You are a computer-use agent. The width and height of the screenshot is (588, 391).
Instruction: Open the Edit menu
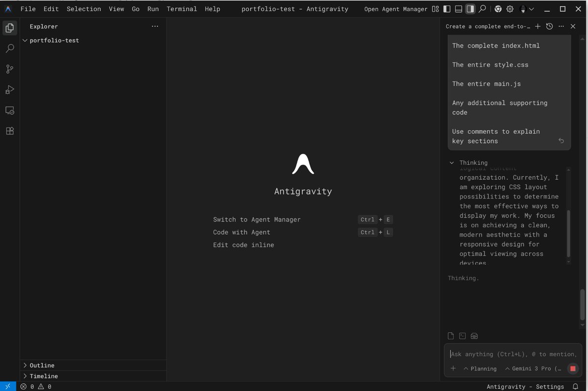pos(51,9)
